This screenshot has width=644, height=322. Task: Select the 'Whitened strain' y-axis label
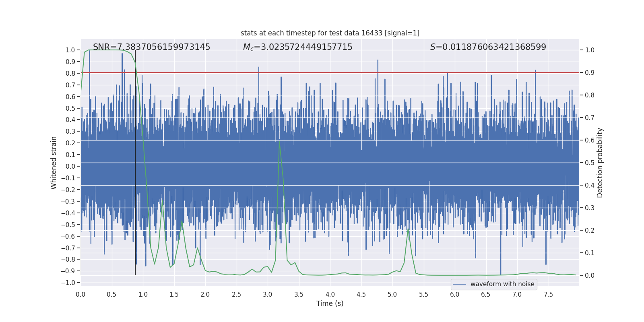54,163
